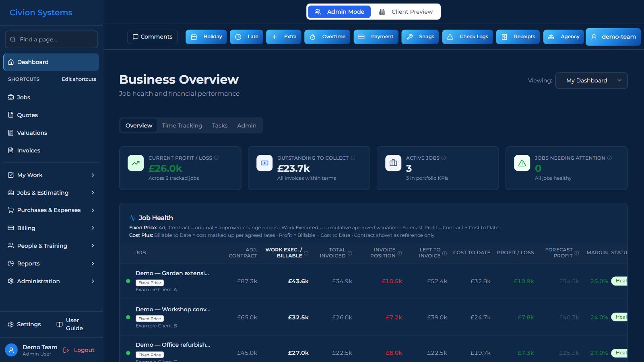Select the Overview tab
The width and height of the screenshot is (644, 362).
coord(139,125)
